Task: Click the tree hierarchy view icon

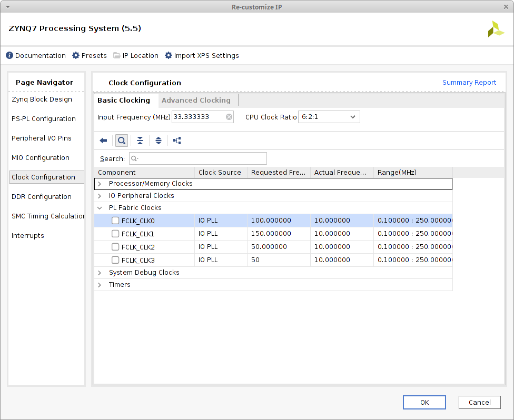Action: [177, 141]
